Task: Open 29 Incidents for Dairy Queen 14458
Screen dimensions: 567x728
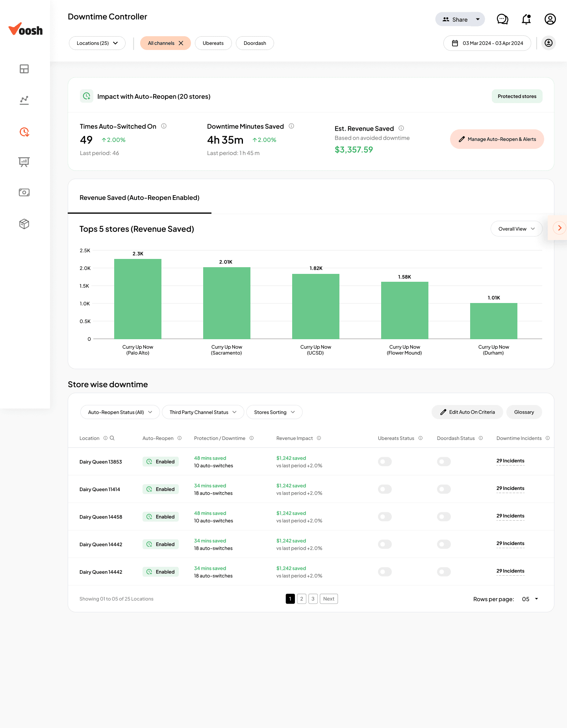Action: point(510,516)
